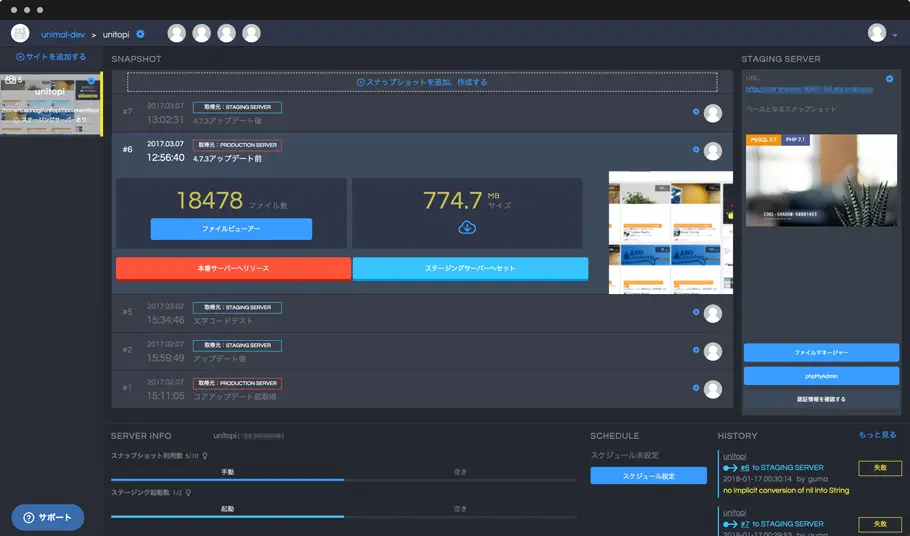Click the organization logo at top left
The width and height of the screenshot is (910, 536).
point(20,33)
